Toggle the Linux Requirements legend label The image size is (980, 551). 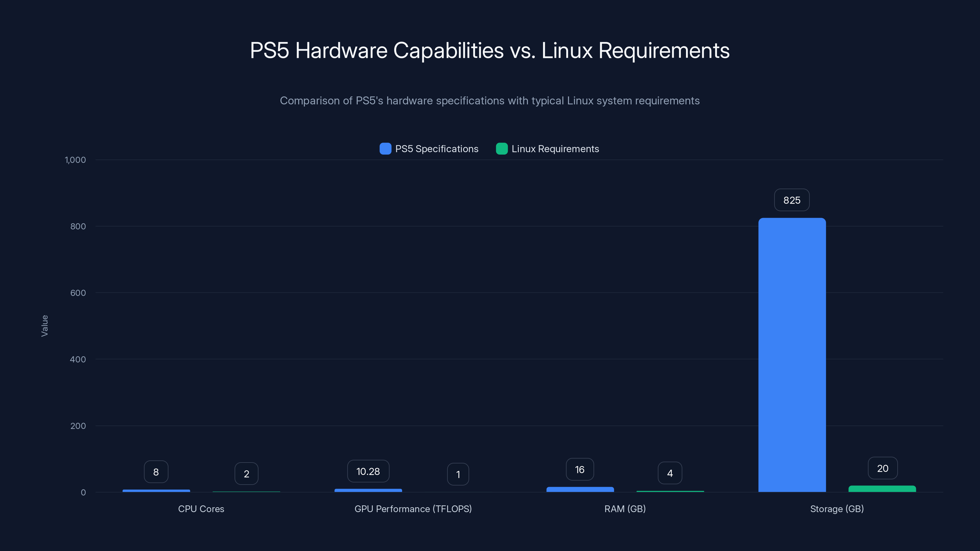555,149
